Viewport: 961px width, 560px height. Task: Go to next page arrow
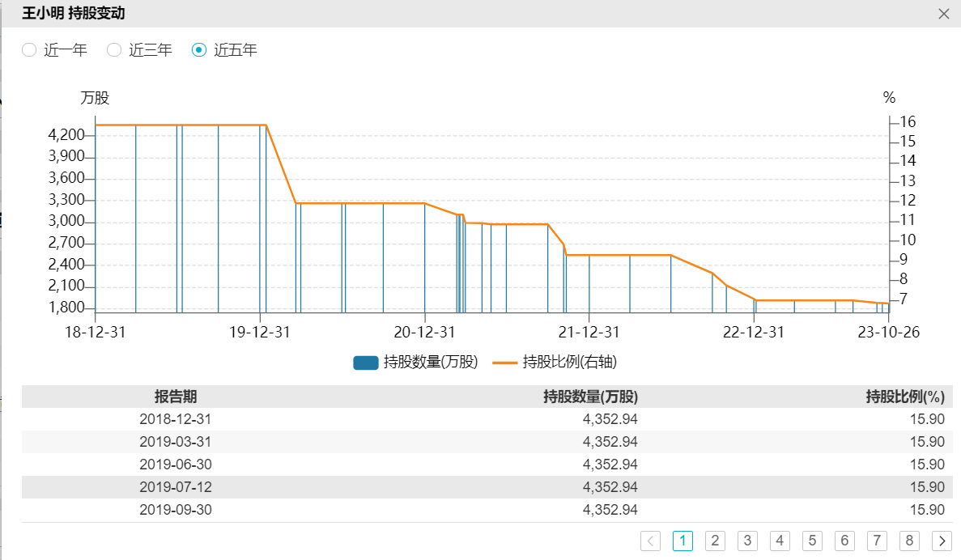click(942, 541)
